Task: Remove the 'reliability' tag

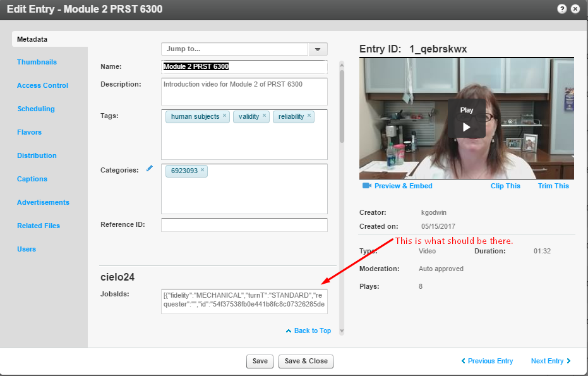Action: (x=309, y=116)
